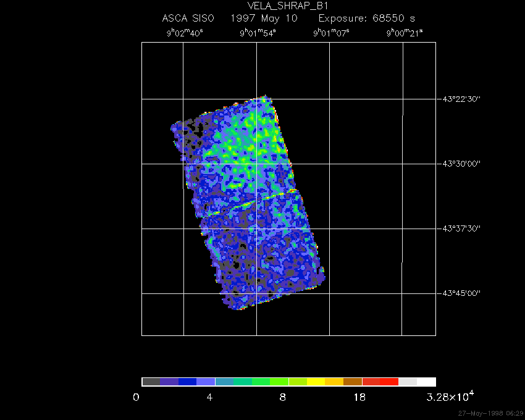The height and width of the screenshot is (420, 525).
Task: Pick the dark blue swatch in colorbar
Action: pos(188,382)
